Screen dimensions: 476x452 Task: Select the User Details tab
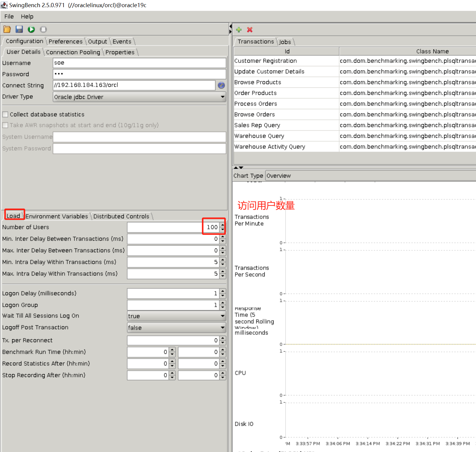click(x=24, y=52)
